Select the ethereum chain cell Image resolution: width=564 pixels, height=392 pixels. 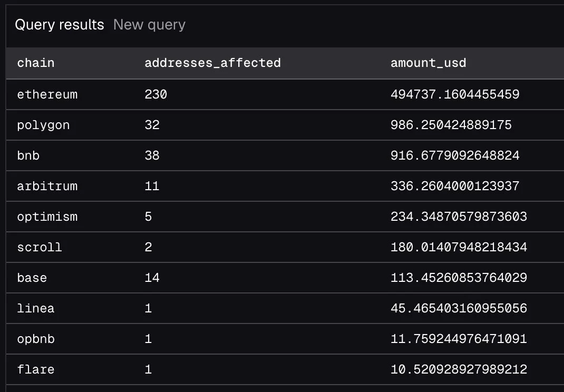pyautogui.click(x=47, y=94)
